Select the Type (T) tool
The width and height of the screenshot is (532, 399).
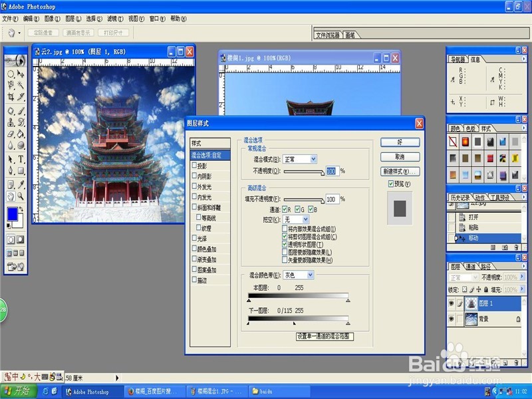click(x=21, y=159)
